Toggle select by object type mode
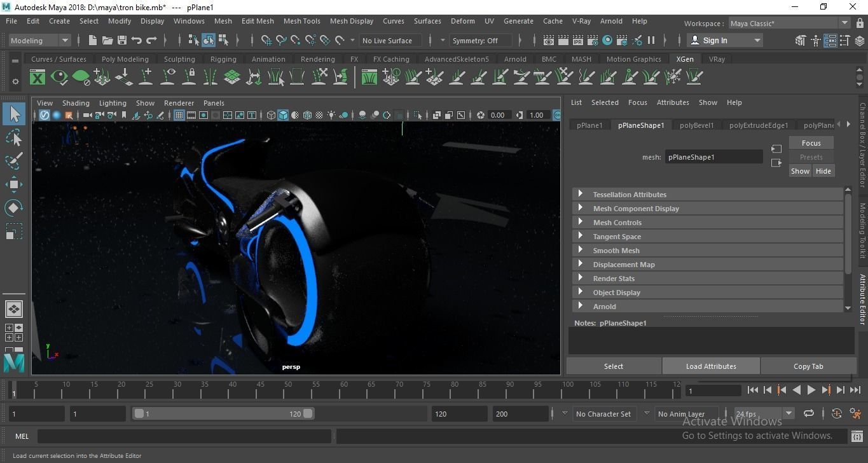The image size is (868, 463). click(209, 40)
